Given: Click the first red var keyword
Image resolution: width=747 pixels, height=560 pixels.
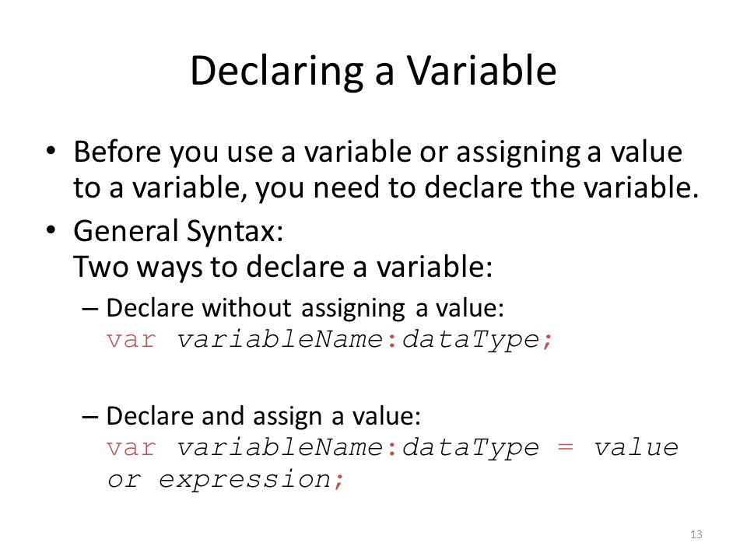Looking at the screenshot, I should tap(131, 340).
